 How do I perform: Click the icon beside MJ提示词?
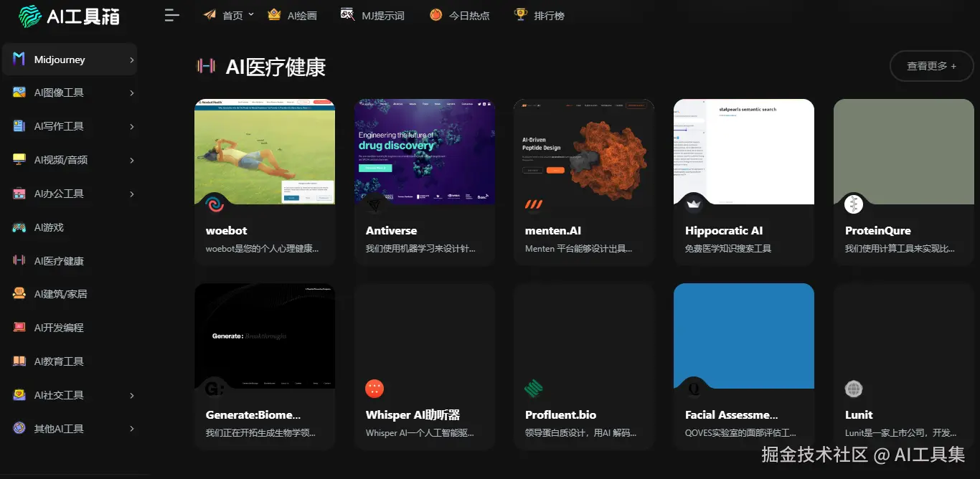pyautogui.click(x=347, y=14)
